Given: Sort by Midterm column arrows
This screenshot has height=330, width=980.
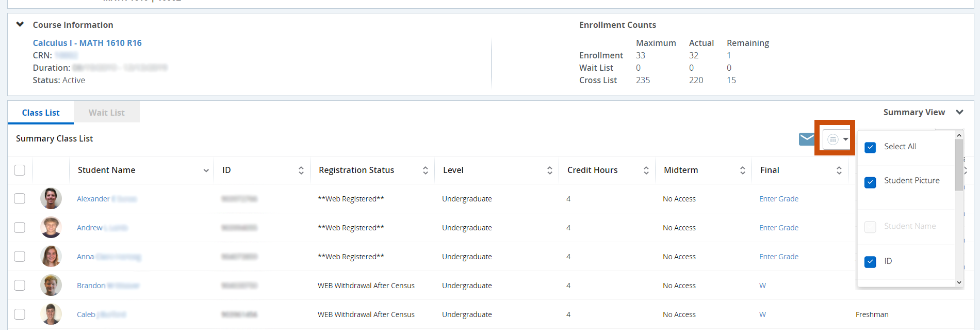Looking at the screenshot, I should (x=742, y=170).
